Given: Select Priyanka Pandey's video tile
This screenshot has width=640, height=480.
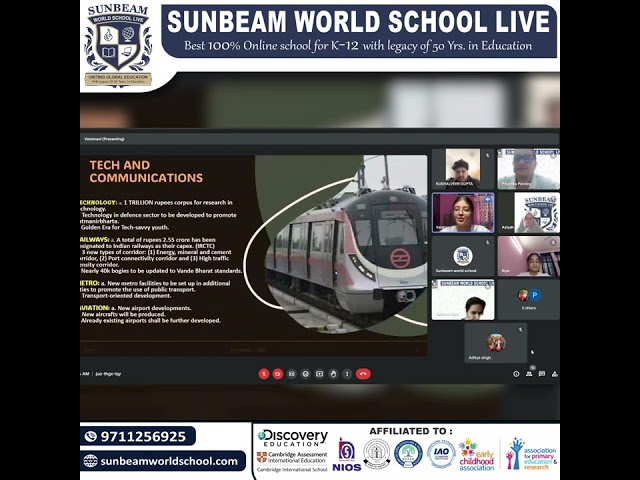Looking at the screenshot, I should click(529, 169).
